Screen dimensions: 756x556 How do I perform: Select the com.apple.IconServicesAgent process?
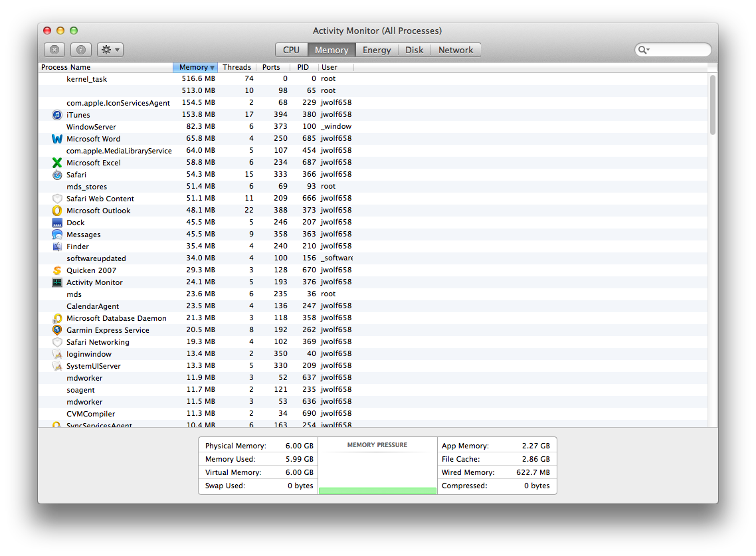click(x=118, y=103)
